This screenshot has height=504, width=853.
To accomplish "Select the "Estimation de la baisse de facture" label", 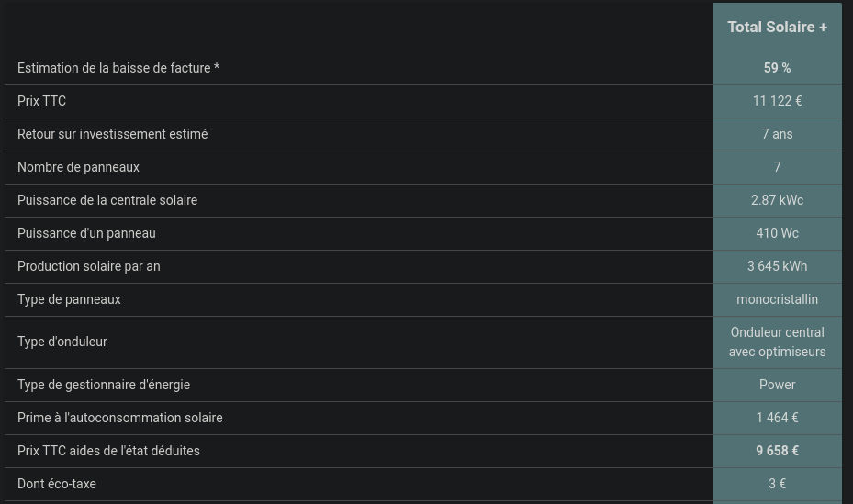I will click(x=118, y=68).
